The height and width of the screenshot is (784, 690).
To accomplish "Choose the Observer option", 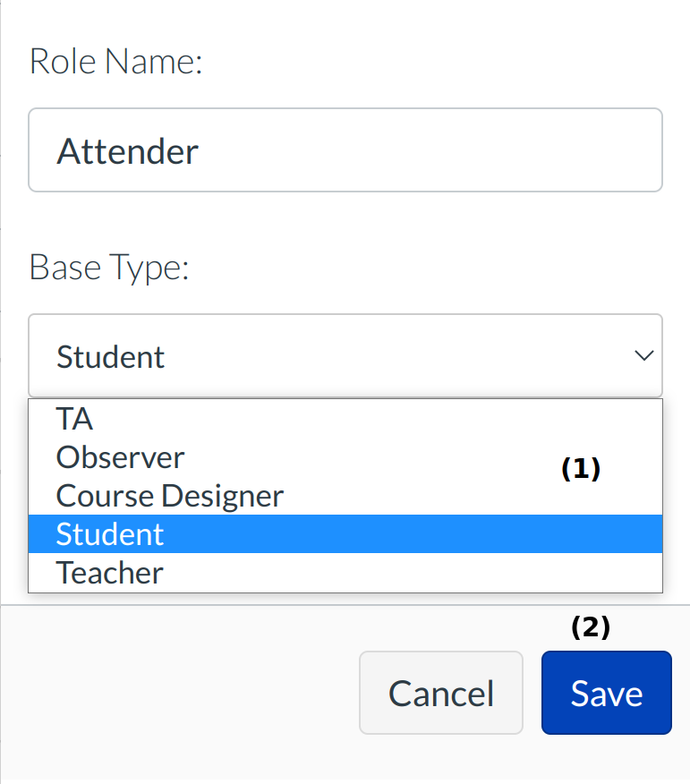I will coord(120,457).
